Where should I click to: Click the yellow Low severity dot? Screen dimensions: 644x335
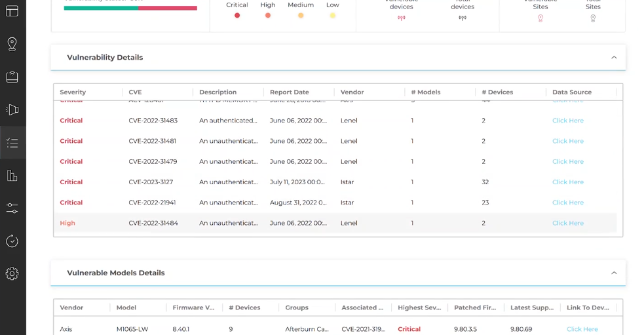click(333, 16)
